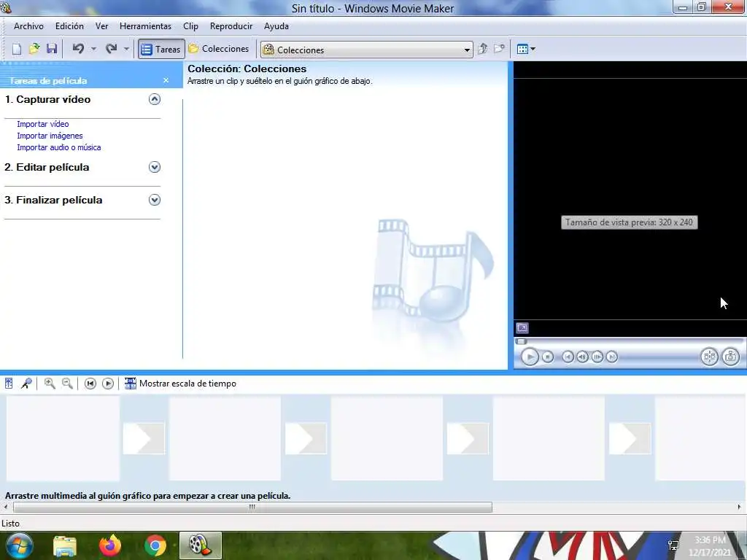Go forward to the next clip in monitor
The height and width of the screenshot is (560, 747).
[x=612, y=357]
